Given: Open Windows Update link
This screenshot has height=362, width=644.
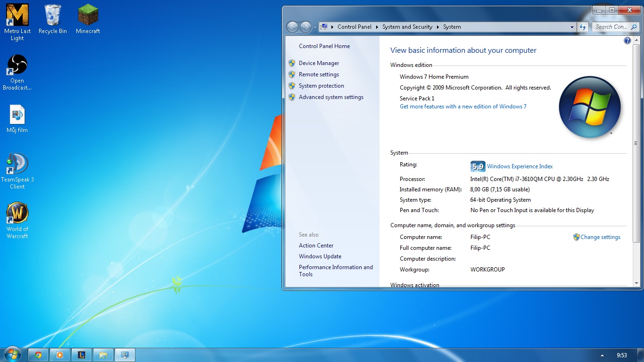Looking at the screenshot, I should point(320,256).
